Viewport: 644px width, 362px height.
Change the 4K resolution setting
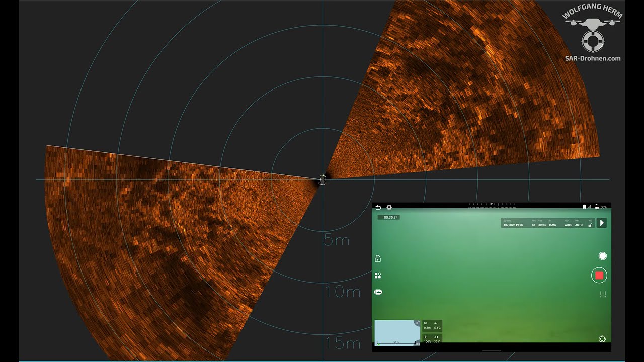pos(533,223)
